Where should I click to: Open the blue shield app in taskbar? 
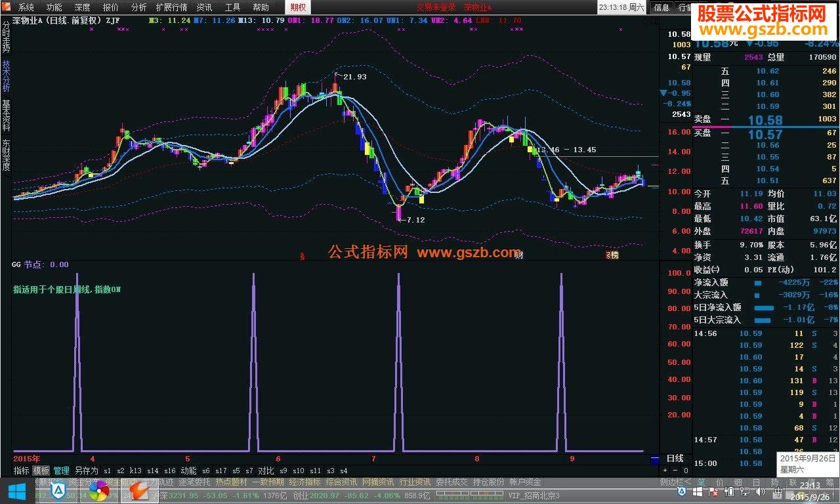[58, 490]
